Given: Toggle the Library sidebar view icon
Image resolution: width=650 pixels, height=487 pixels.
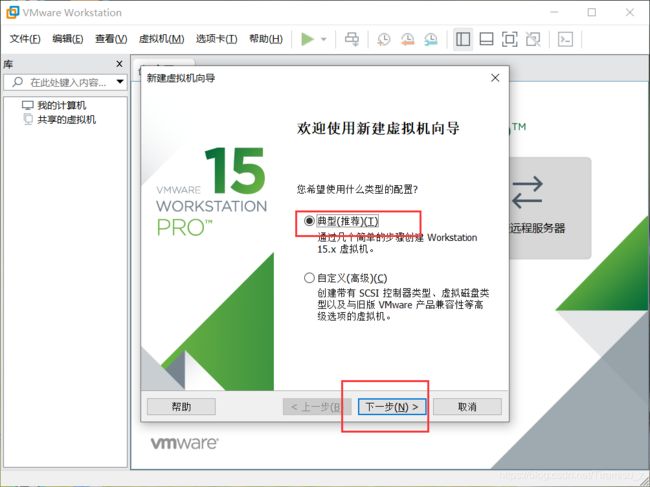Looking at the screenshot, I should coord(463,39).
